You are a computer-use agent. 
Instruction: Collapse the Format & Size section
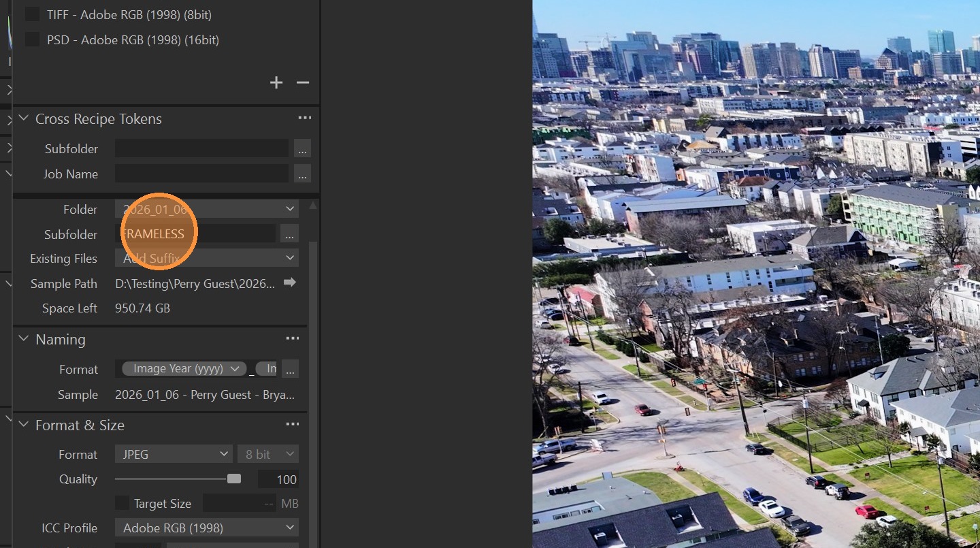[24, 425]
